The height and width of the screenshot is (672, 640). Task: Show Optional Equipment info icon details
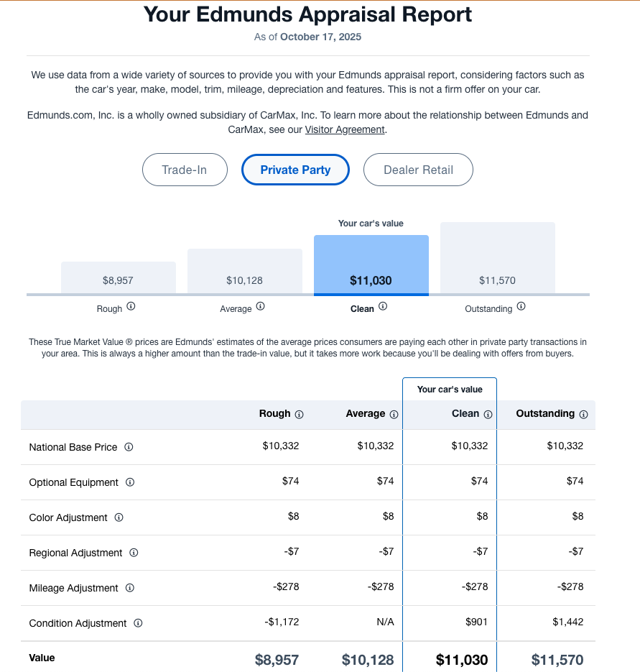pos(131,482)
